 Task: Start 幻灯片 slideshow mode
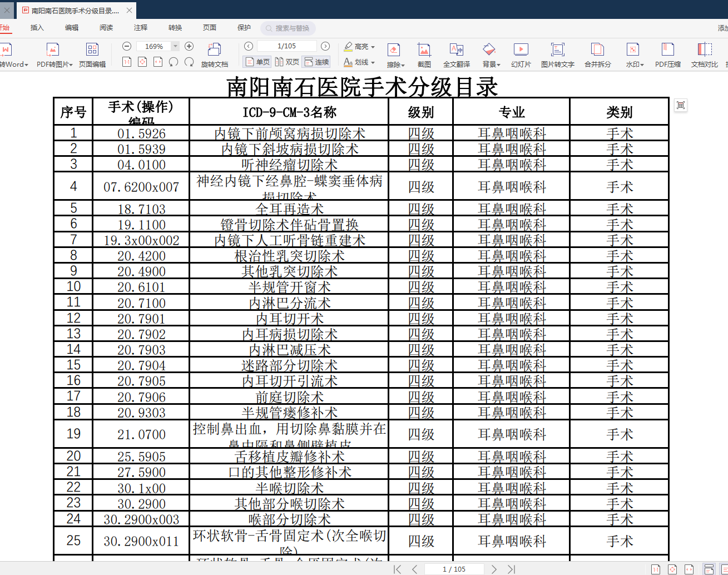tap(521, 50)
